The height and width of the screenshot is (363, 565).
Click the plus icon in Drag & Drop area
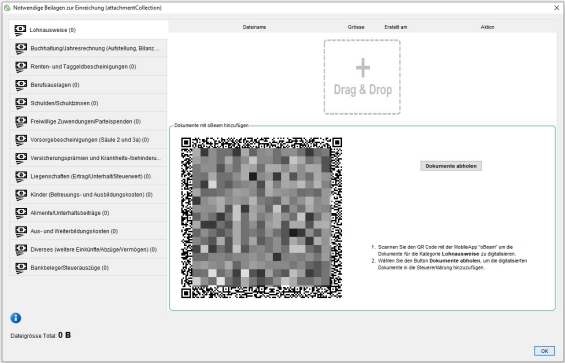pos(362,67)
